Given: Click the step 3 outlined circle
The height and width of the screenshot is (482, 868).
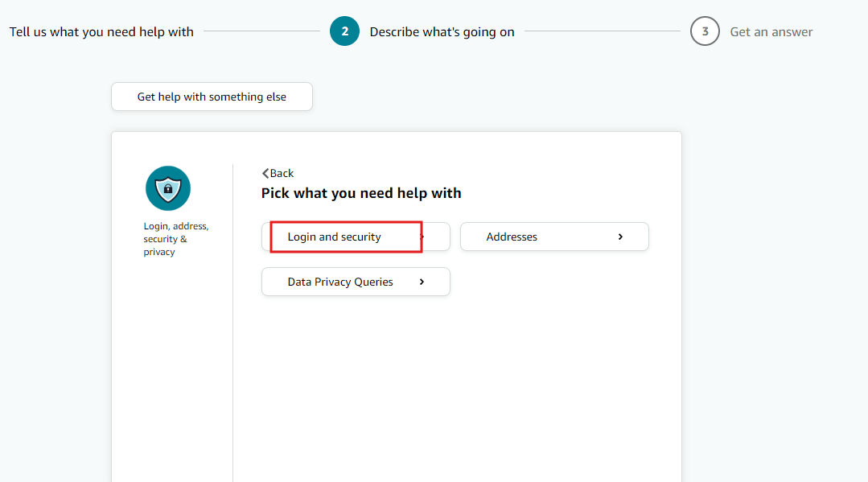Looking at the screenshot, I should coord(705,31).
